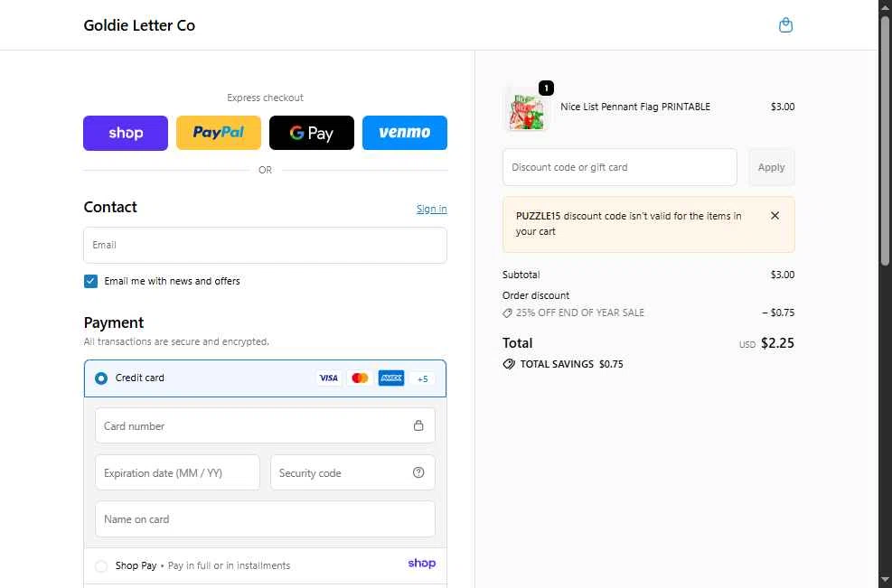Click the Total amount '$2.25'
The width and height of the screenshot is (892, 588).
[x=777, y=343]
